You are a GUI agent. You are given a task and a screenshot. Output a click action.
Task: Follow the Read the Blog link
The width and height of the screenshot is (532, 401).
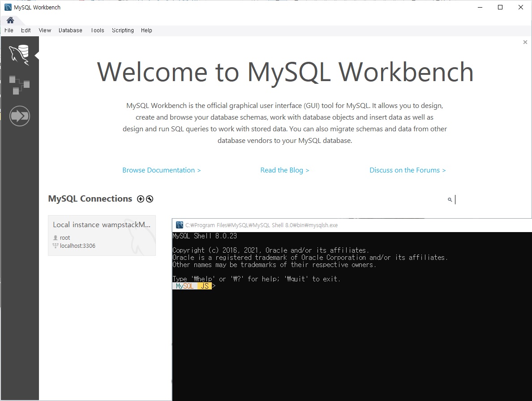coord(285,170)
